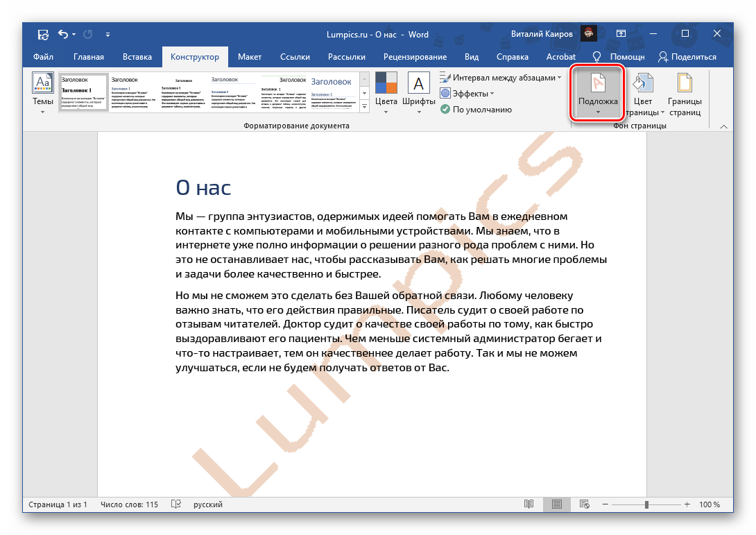Image resolution: width=756 pixels, height=535 pixels.
Task: Switch to Read Mode view icon
Action: (529, 504)
